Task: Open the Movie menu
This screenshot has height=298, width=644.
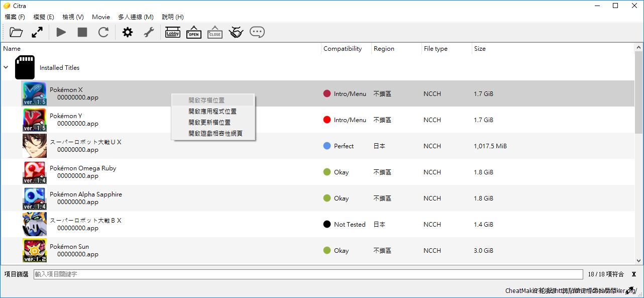Action: tap(101, 17)
